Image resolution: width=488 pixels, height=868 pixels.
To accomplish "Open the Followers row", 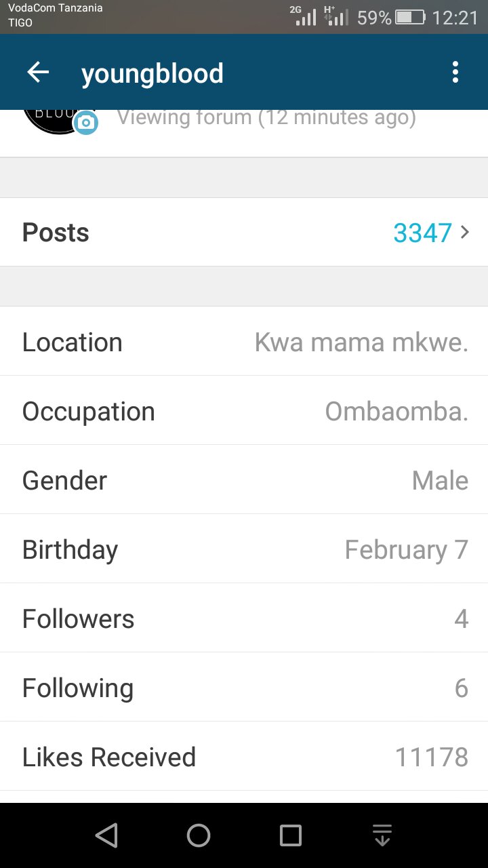I will click(x=244, y=618).
